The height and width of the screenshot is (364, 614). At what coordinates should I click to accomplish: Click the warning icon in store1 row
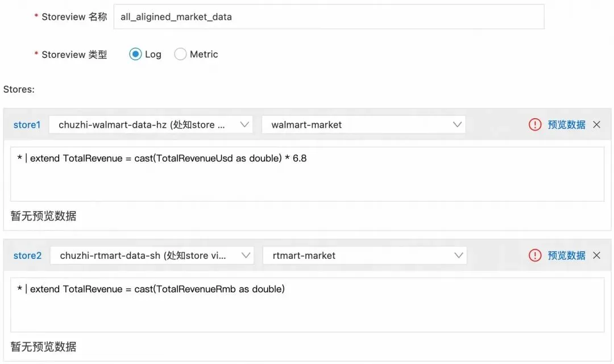click(535, 125)
